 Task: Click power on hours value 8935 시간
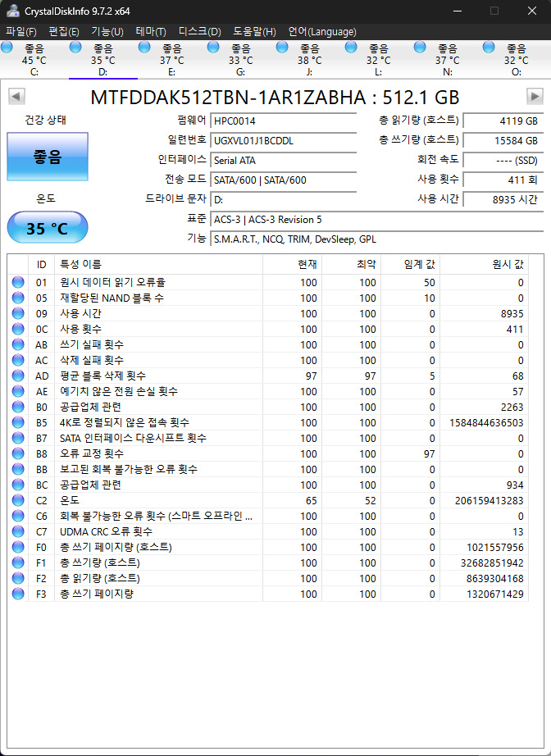503,199
